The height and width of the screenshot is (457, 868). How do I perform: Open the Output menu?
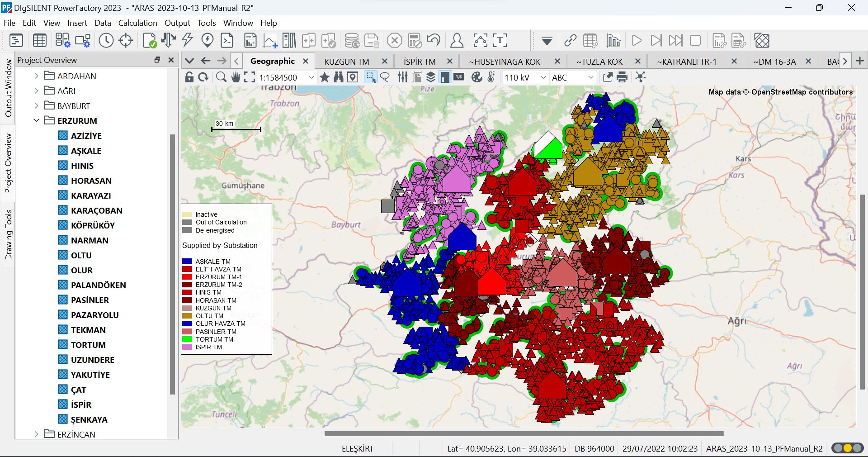point(177,23)
